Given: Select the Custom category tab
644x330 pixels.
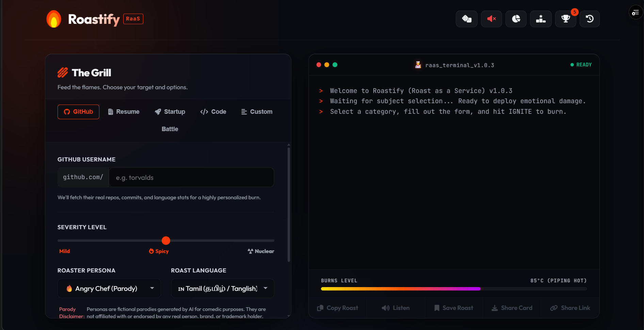Looking at the screenshot, I should [257, 112].
